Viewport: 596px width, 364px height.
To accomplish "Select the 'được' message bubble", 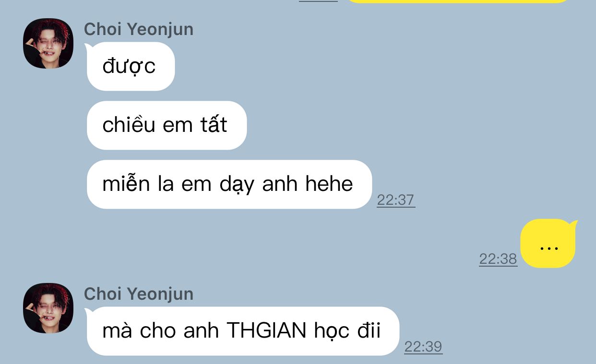I will tap(131, 66).
